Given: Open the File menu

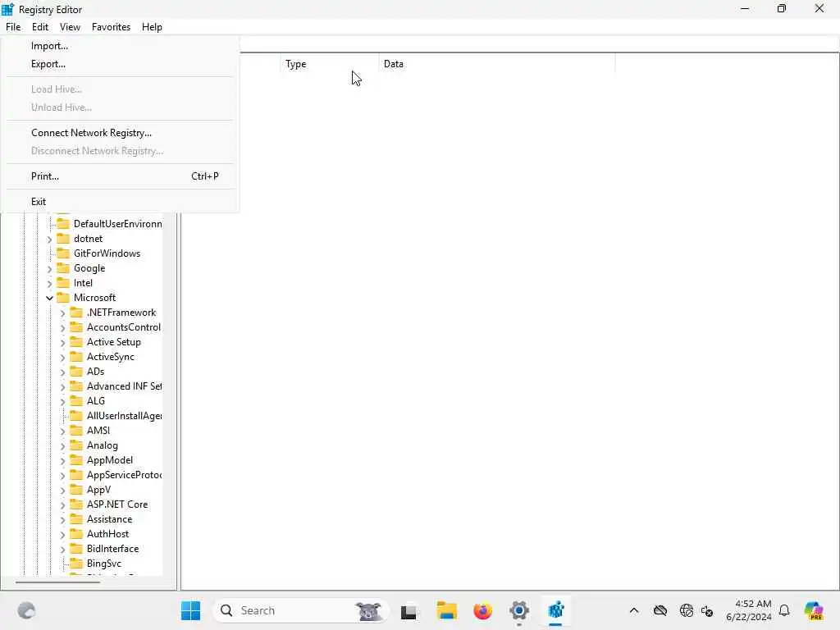Looking at the screenshot, I should (x=13, y=27).
